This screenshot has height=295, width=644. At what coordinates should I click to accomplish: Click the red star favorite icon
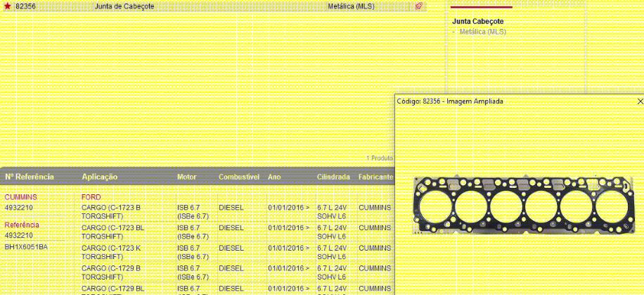7,6
